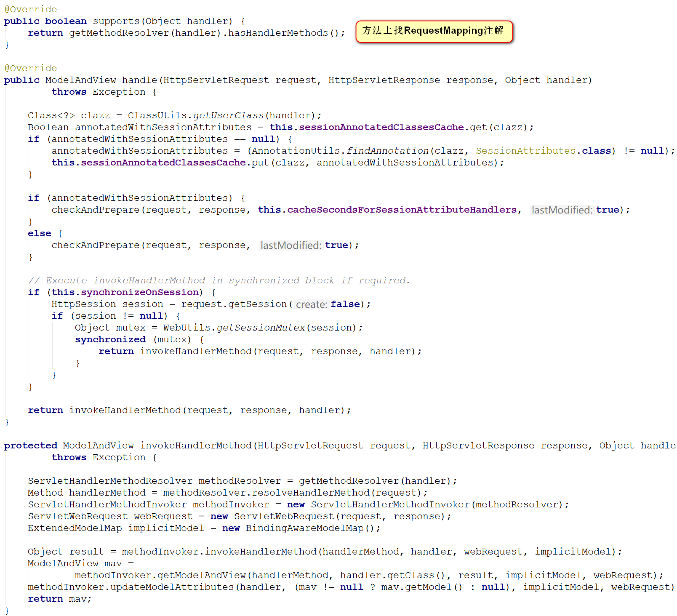Image resolution: width=677 pixels, height=616 pixels.
Task: Click resolveHandlerMethod call
Action: [311, 493]
